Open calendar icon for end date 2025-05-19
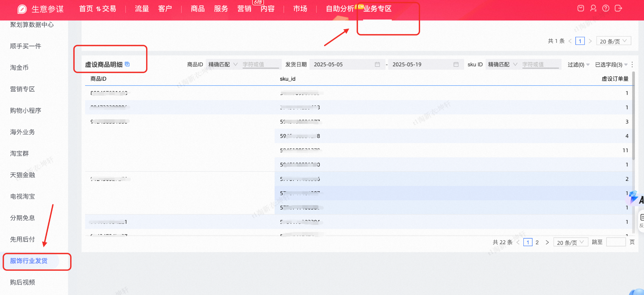Screen dimensions: 644x295 [456, 64]
